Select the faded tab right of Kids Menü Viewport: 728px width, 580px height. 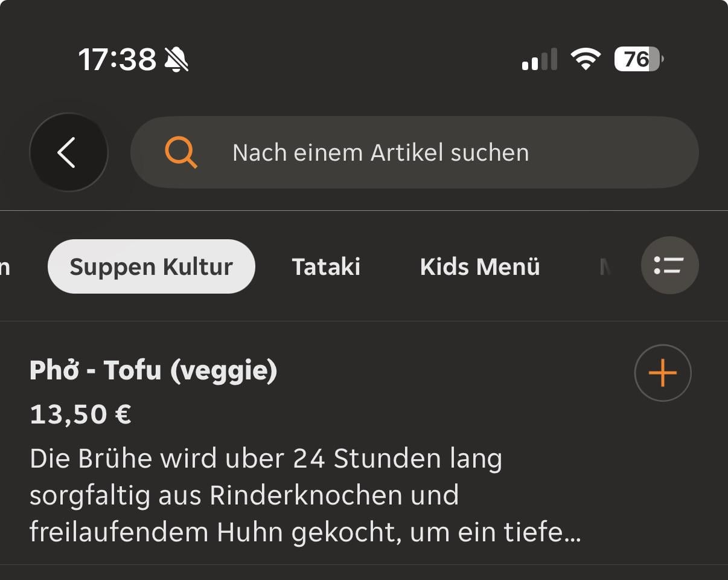(605, 266)
